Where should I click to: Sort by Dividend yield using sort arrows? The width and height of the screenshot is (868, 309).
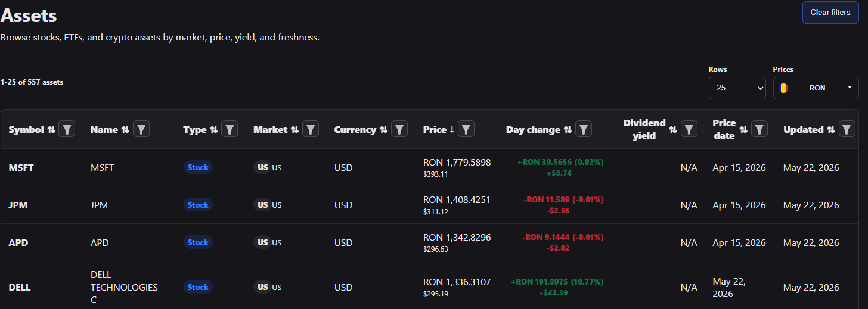[x=673, y=129]
